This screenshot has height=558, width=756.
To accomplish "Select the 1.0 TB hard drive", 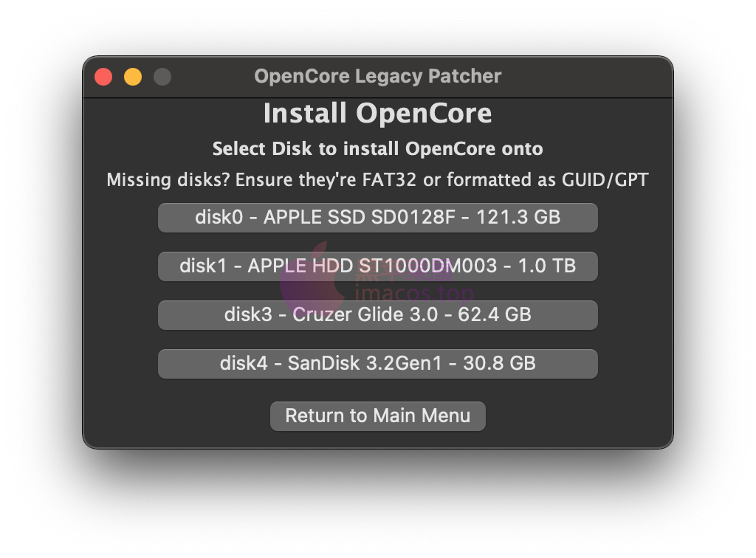I will 377,266.
